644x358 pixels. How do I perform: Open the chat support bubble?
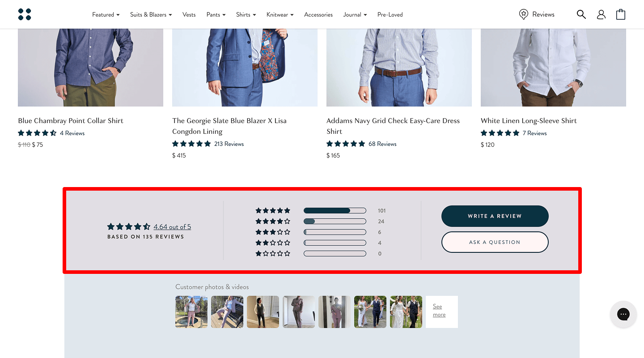click(x=623, y=314)
